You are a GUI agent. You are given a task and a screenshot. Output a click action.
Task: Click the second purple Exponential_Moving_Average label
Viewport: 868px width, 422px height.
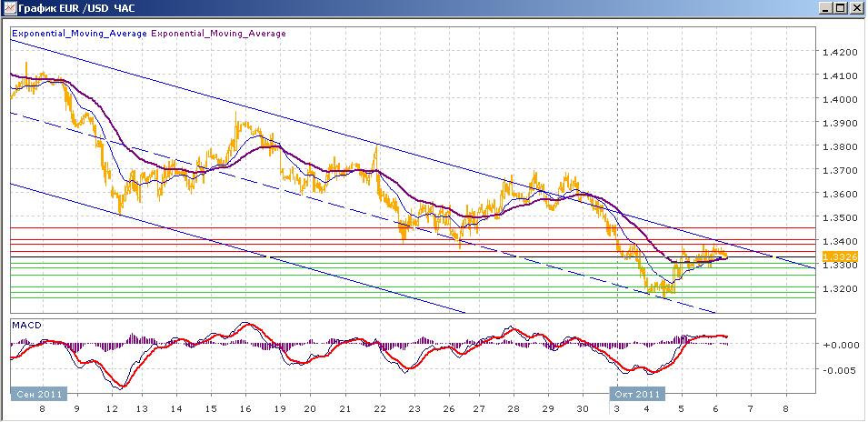(x=218, y=34)
